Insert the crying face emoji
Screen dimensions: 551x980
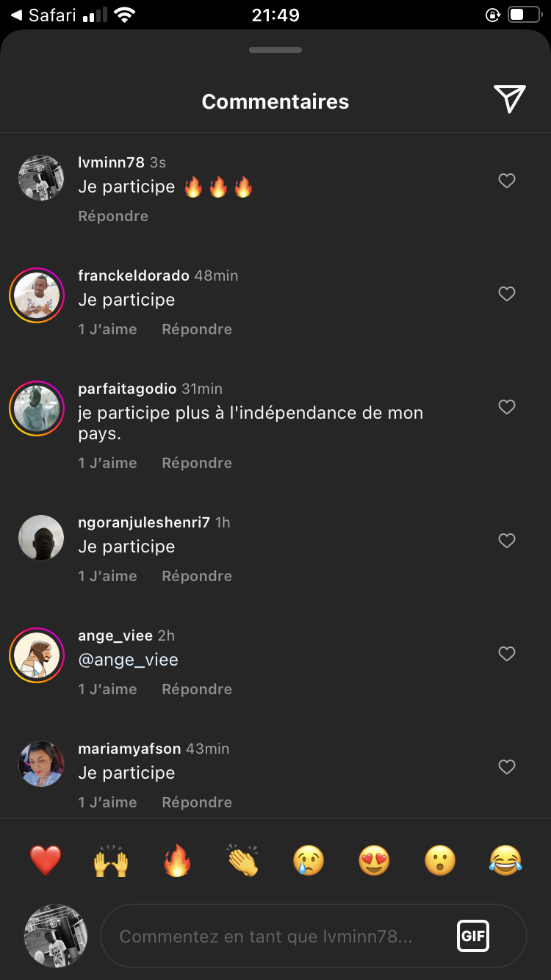point(309,860)
